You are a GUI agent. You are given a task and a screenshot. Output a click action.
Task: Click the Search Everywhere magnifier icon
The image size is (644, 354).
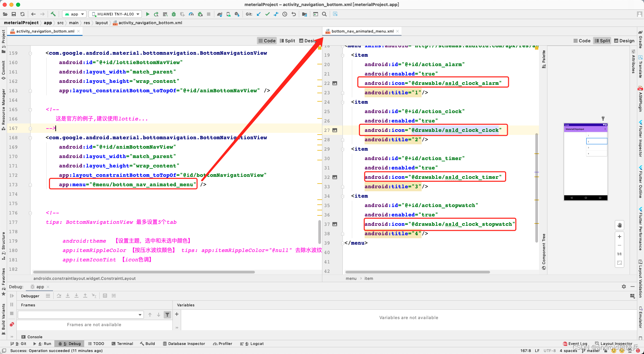click(324, 14)
